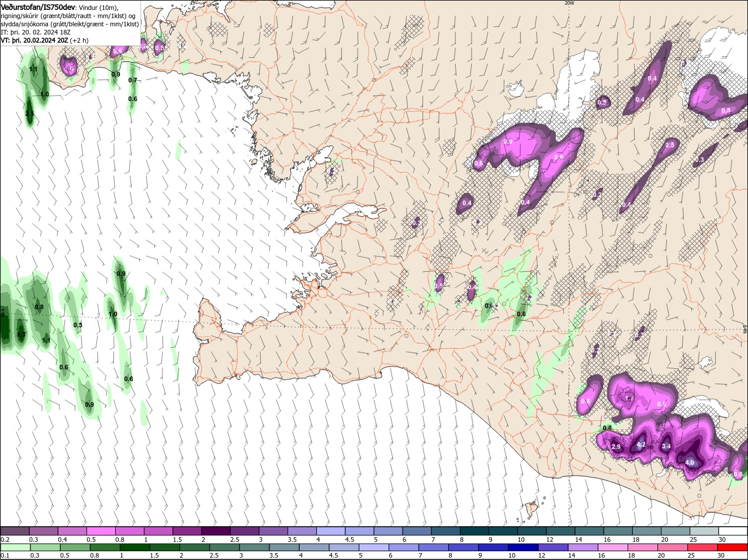Pick the 8–9 dark teal swatch, top legend row
748x560 pixels.
click(x=475, y=531)
